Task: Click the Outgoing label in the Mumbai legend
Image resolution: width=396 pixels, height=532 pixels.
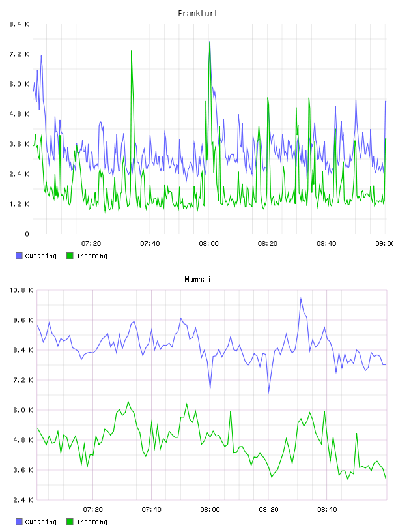Action: pos(40,522)
